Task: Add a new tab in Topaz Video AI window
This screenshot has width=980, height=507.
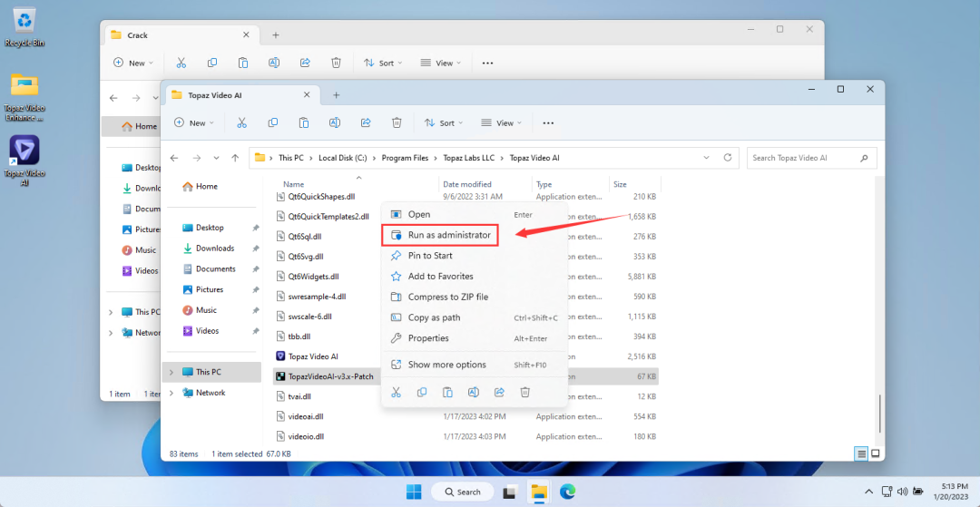Action: click(x=336, y=95)
